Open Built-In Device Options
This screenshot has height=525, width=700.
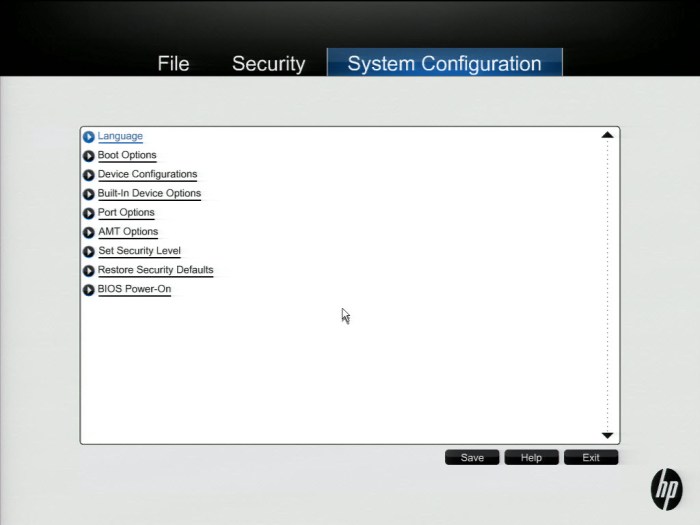pos(149,193)
